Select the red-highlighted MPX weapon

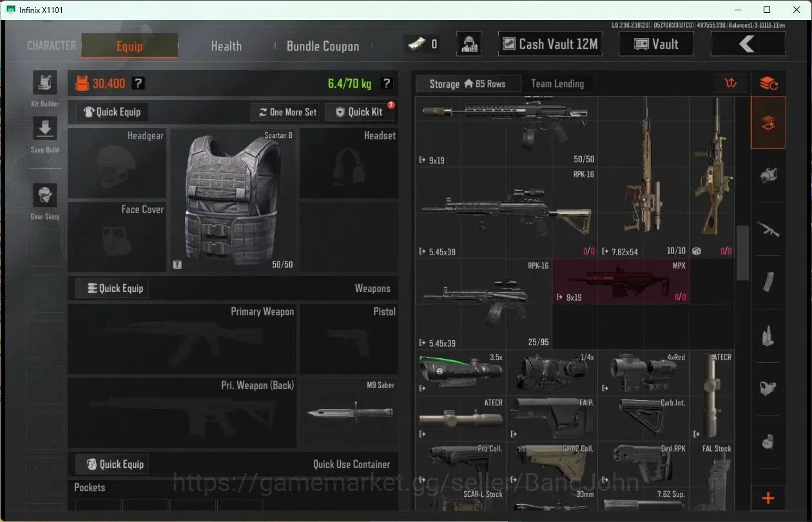point(621,282)
